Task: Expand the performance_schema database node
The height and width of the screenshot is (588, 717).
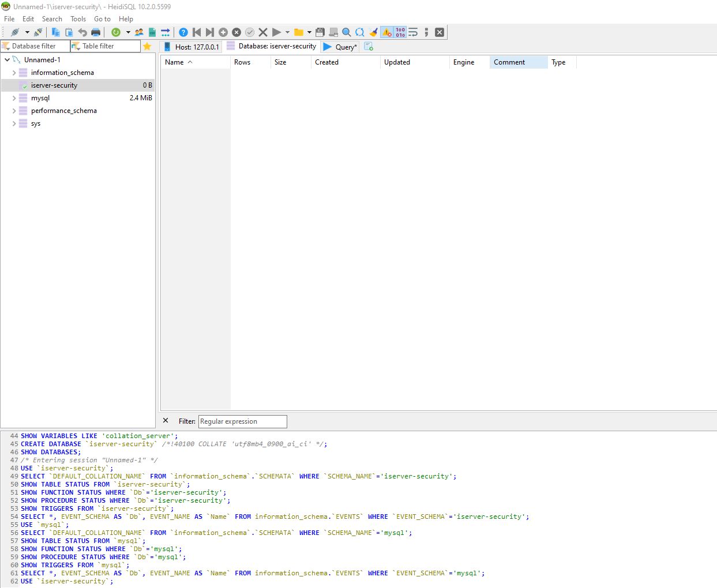Action: 14,111
